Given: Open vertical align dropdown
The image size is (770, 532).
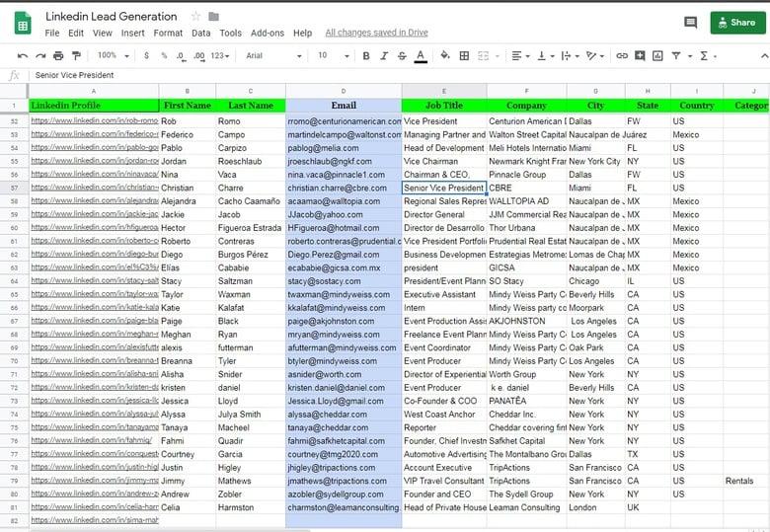Looking at the screenshot, I should click(x=545, y=56).
